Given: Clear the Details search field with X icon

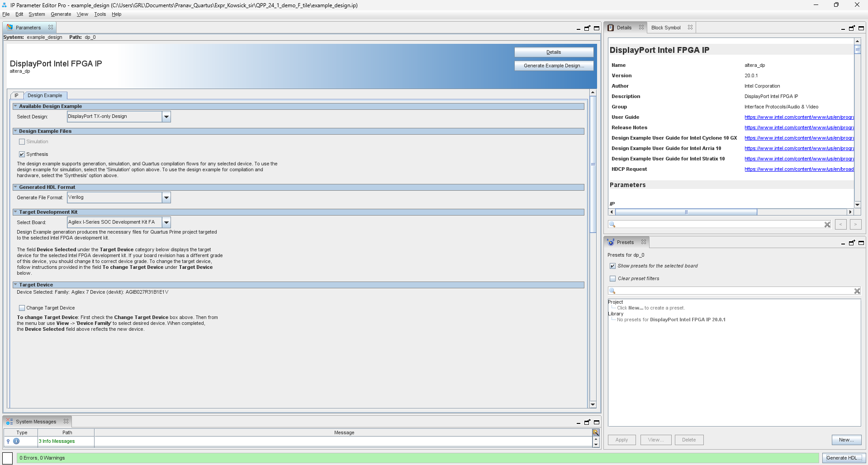Looking at the screenshot, I should click(827, 225).
